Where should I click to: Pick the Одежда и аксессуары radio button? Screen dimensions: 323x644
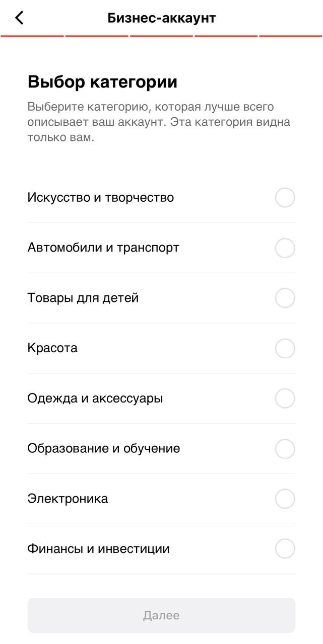tap(285, 398)
